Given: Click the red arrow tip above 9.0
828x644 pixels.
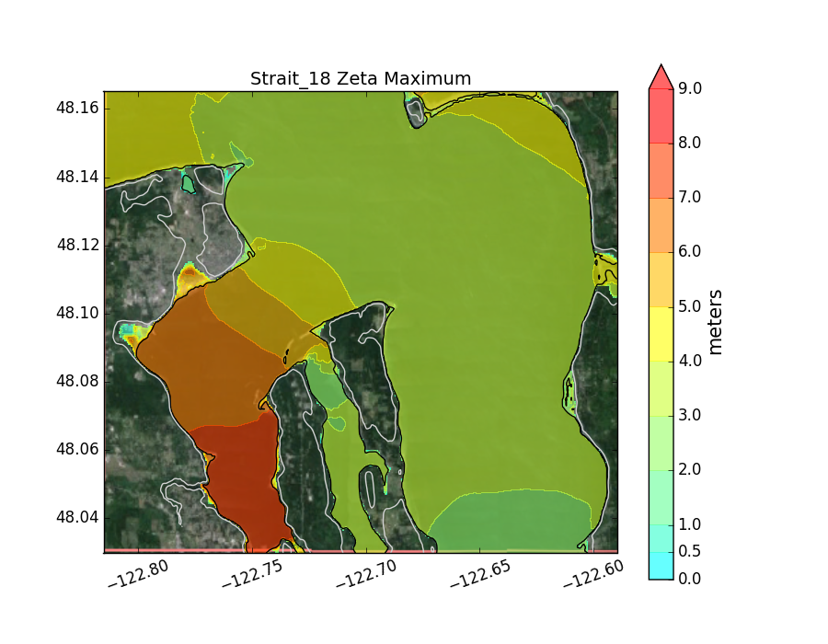Looking at the screenshot, I should tap(661, 76).
